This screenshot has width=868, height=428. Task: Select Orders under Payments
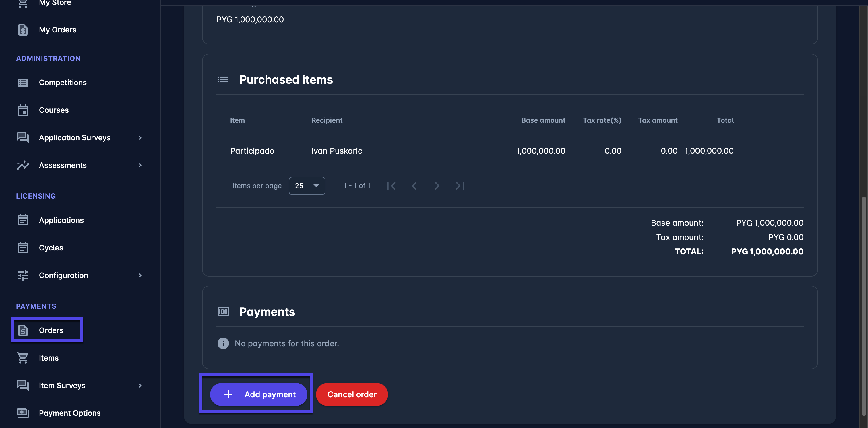pyautogui.click(x=51, y=330)
